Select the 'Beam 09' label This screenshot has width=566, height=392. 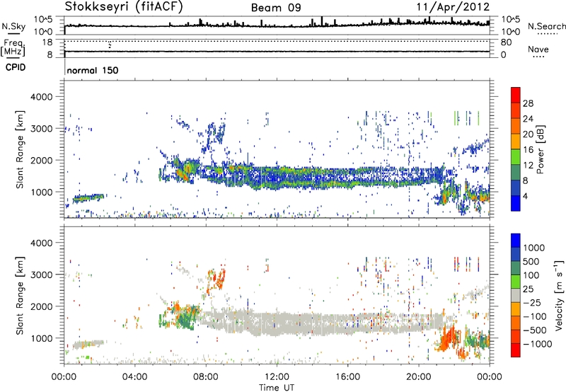point(276,8)
